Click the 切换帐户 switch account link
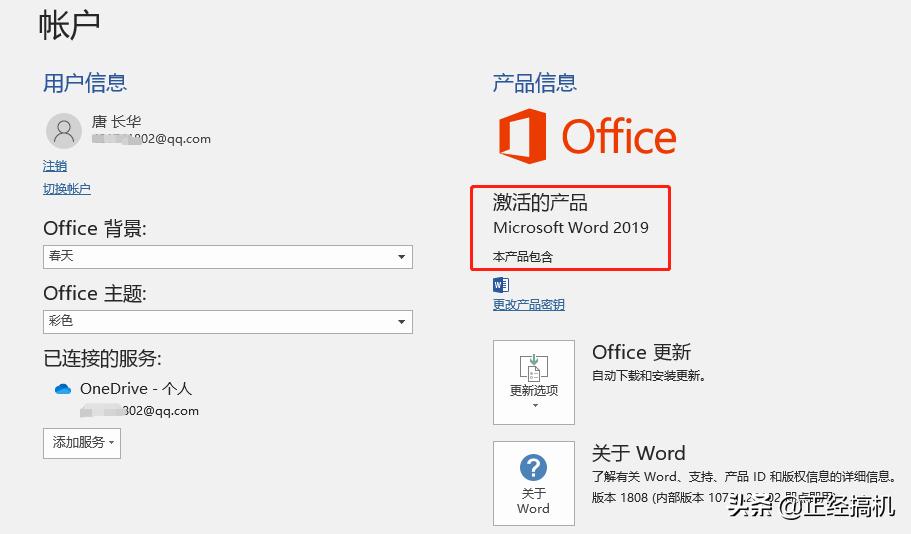Screen dimensions: 911x534 click(x=67, y=189)
